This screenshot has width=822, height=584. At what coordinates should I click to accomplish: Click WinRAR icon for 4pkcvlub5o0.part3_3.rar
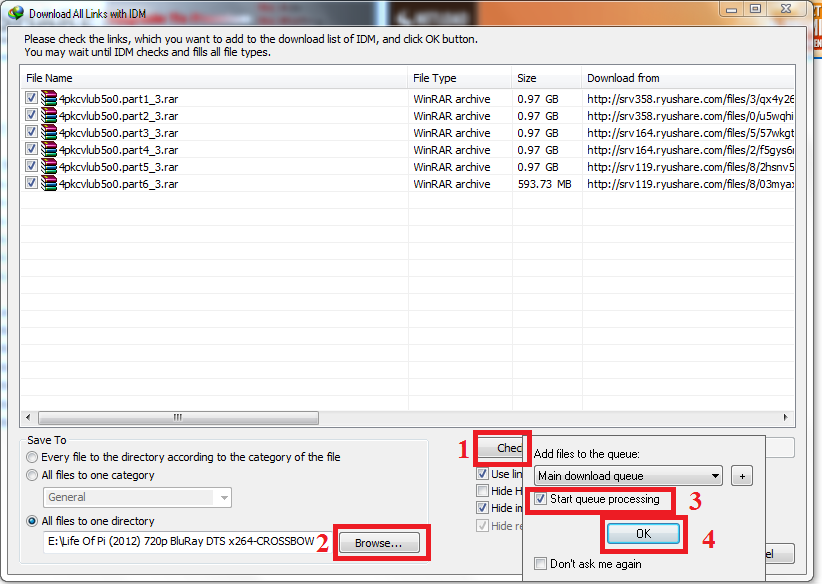[49, 133]
